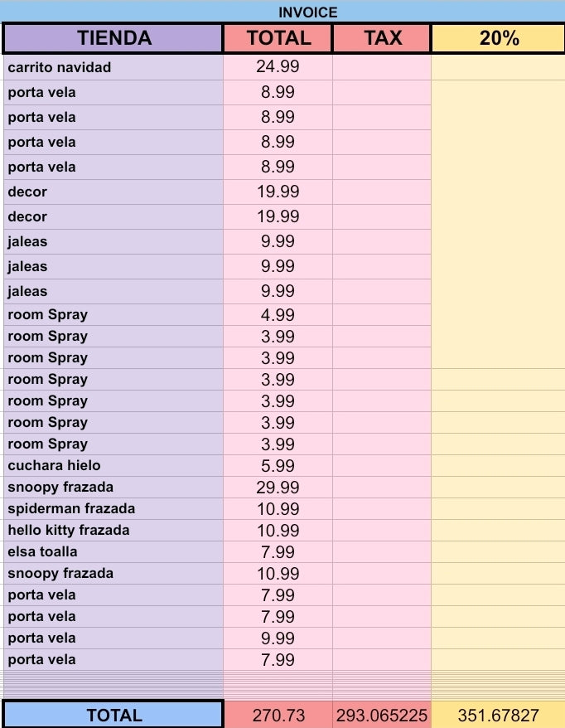Click the blue TOTAL footer label cell

tap(113, 715)
